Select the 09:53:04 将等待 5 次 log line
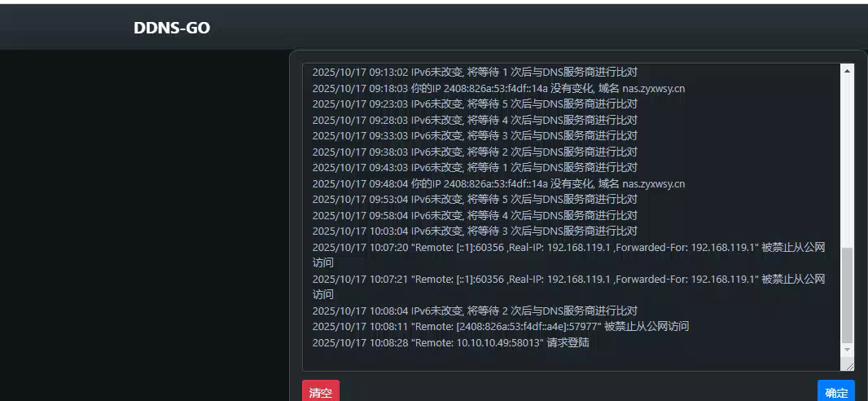 [475, 199]
